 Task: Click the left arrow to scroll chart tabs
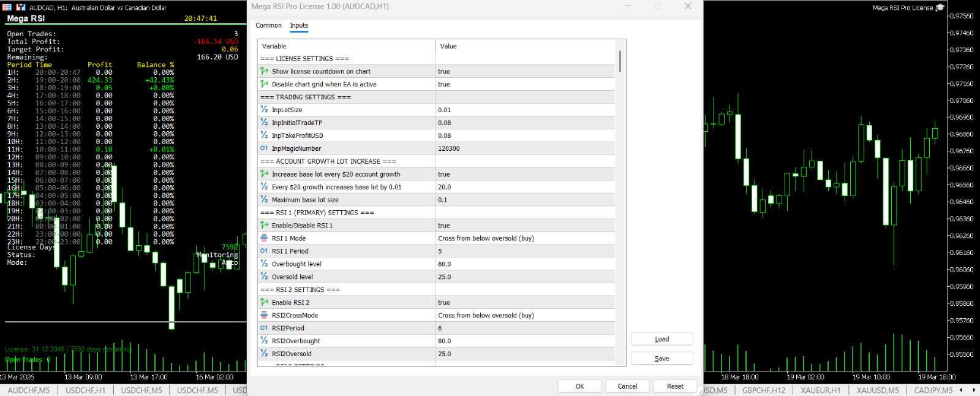pyautogui.click(x=961, y=390)
